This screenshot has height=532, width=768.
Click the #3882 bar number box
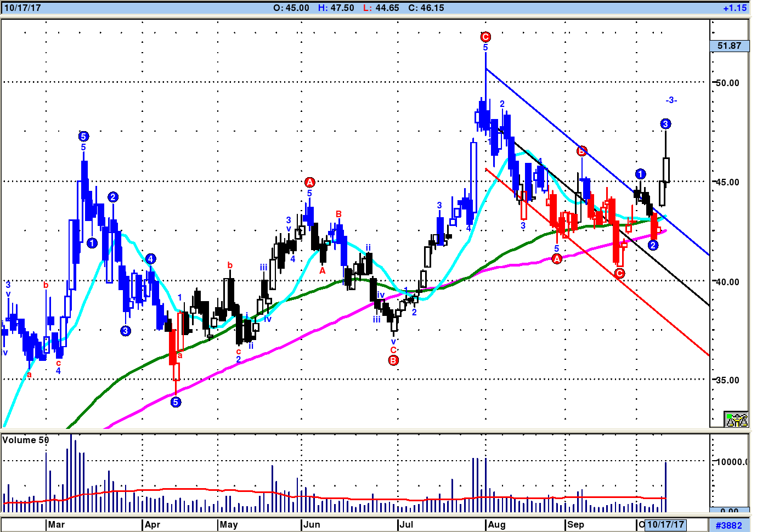click(x=729, y=525)
